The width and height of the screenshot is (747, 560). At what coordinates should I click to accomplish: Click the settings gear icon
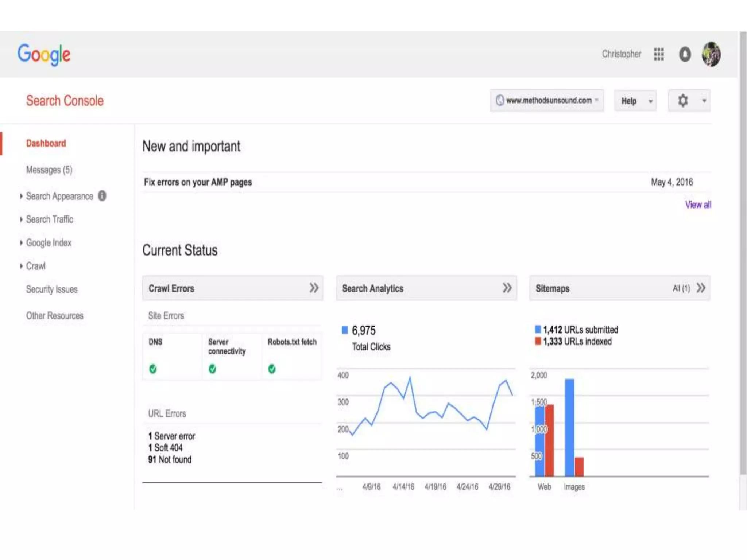683,101
